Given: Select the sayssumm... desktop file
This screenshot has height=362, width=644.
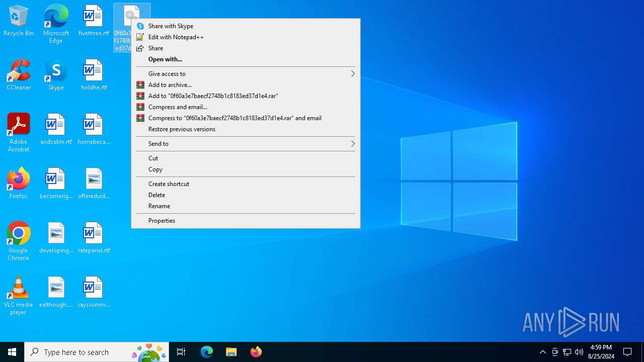Looking at the screenshot, I should pyautogui.click(x=94, y=292).
